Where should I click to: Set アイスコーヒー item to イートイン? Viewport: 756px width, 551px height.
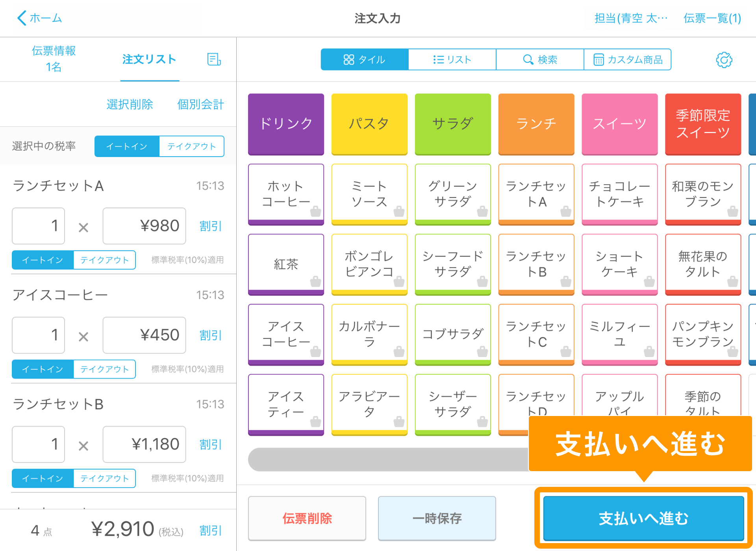tap(43, 369)
